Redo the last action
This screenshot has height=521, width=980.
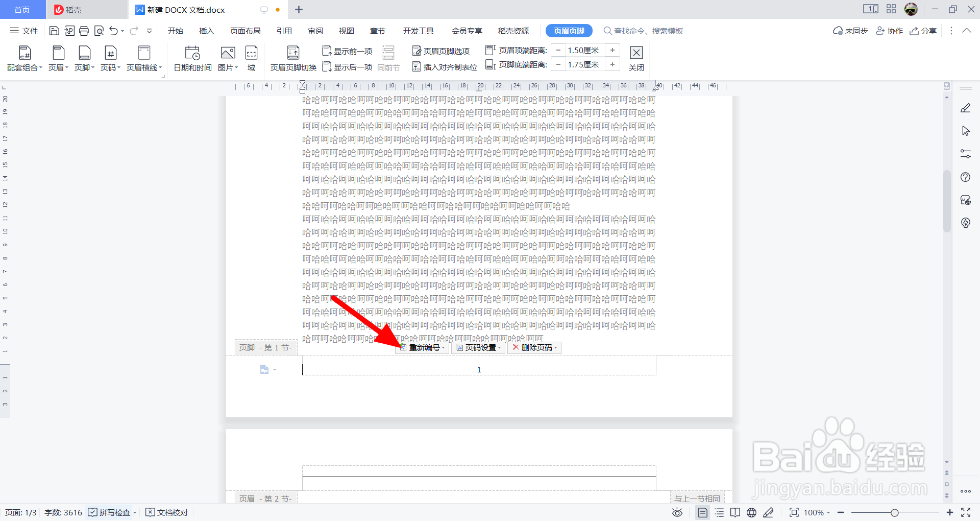(x=134, y=31)
